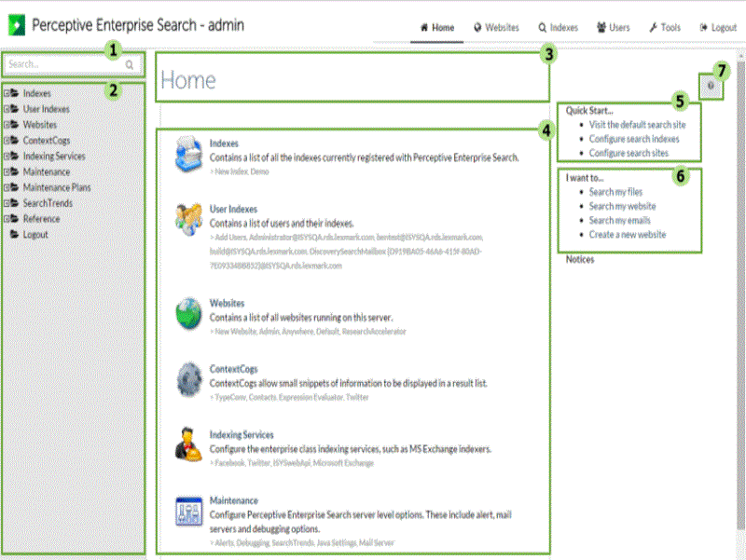Open the Websites tab in top navigation
Viewport: 746px width, 560px height.
[x=496, y=28]
